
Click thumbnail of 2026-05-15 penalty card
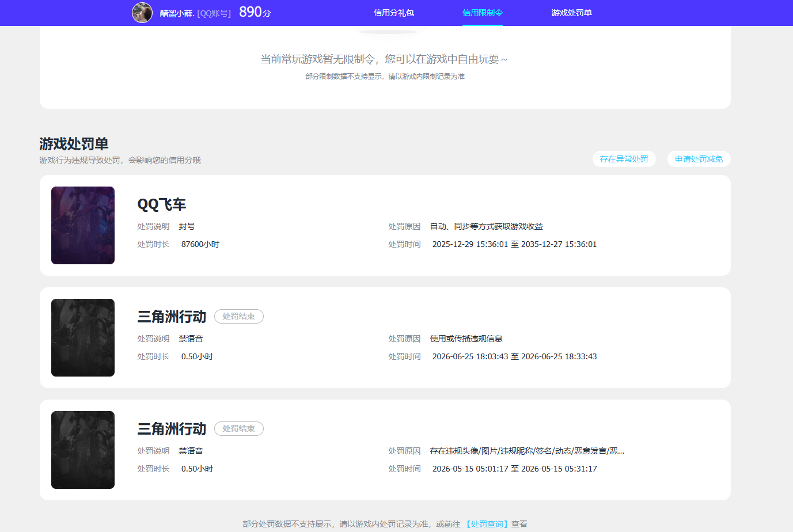point(83,450)
